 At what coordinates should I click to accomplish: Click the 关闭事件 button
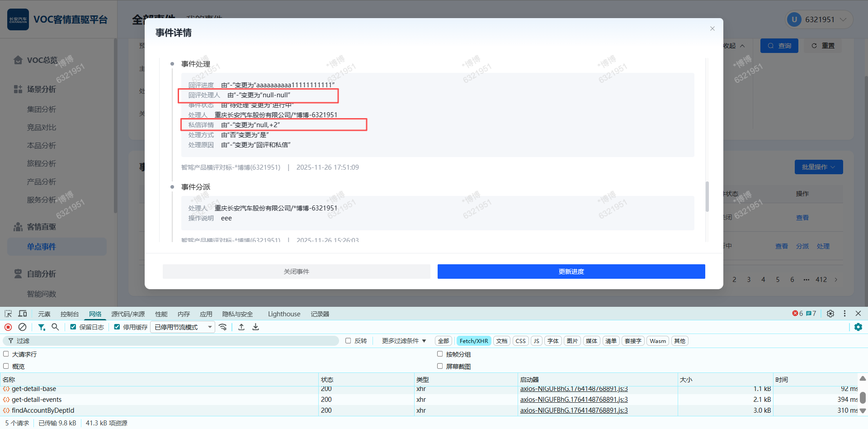[x=296, y=272]
